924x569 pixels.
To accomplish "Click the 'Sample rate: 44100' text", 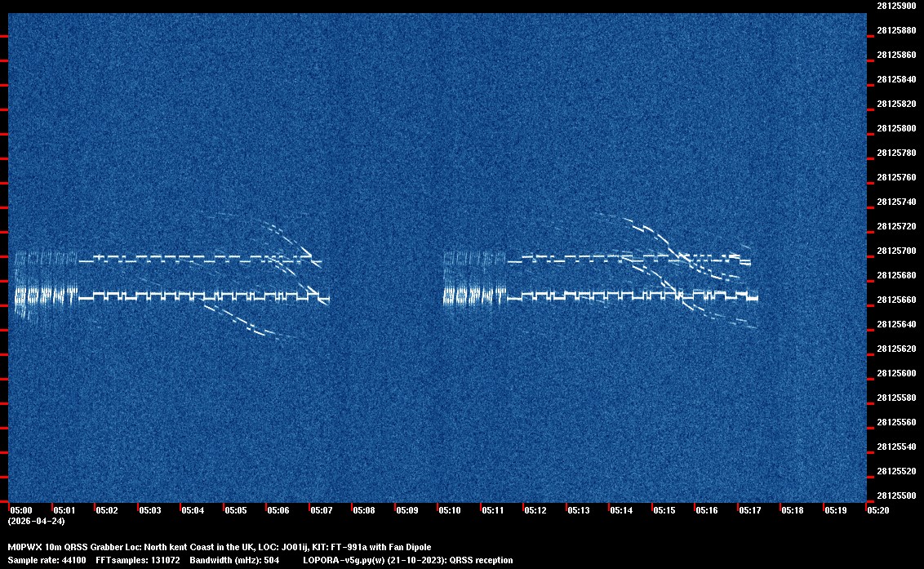I will [x=47, y=560].
